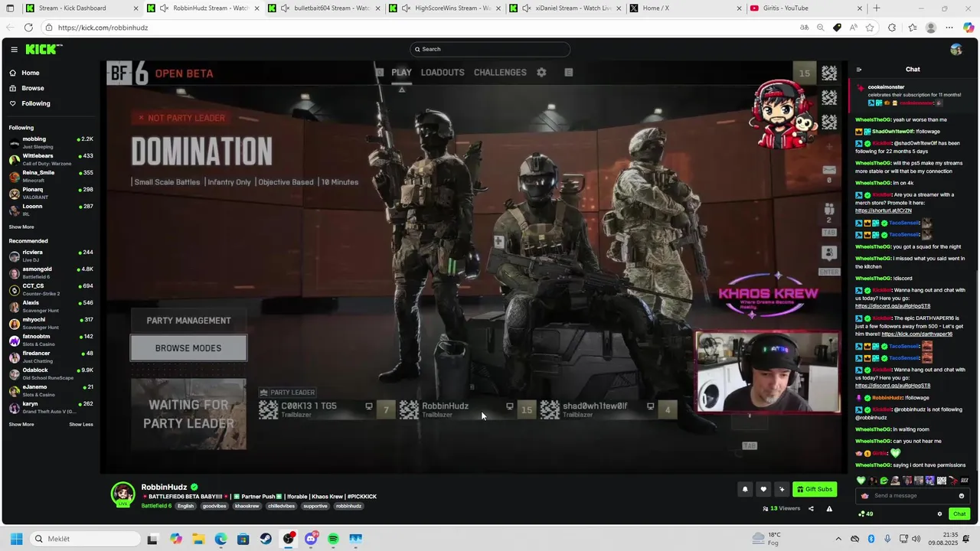Image resolution: width=980 pixels, height=551 pixels.
Task: Open browser extensions icon
Action: tap(892, 28)
